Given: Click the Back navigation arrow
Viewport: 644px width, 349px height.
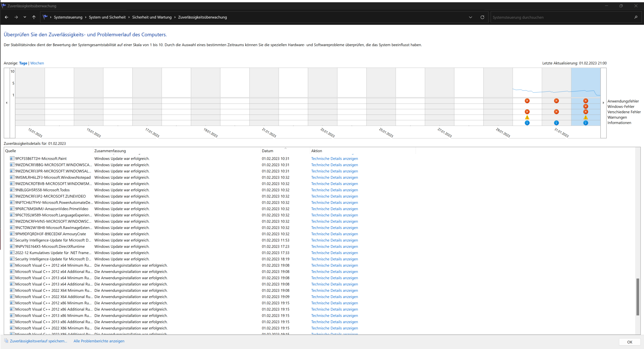Looking at the screenshot, I should click(x=7, y=17).
